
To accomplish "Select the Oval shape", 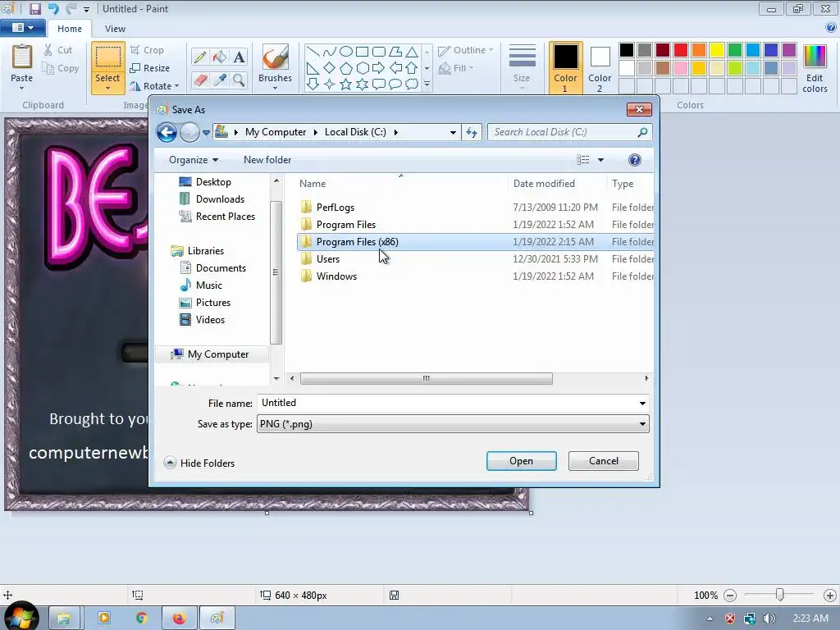I will pos(346,52).
